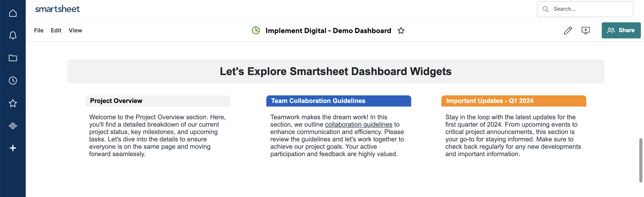Click the dashboard title text

click(328, 30)
